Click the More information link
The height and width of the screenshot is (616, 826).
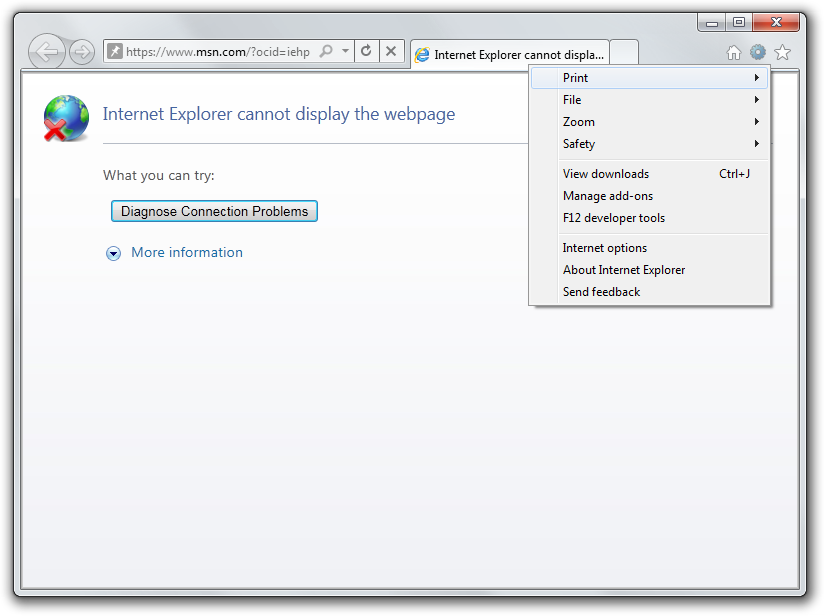point(187,252)
